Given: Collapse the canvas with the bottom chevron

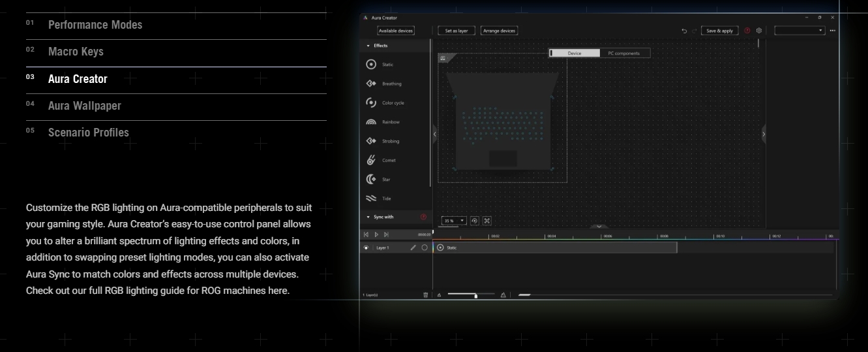Looking at the screenshot, I should click(x=599, y=227).
